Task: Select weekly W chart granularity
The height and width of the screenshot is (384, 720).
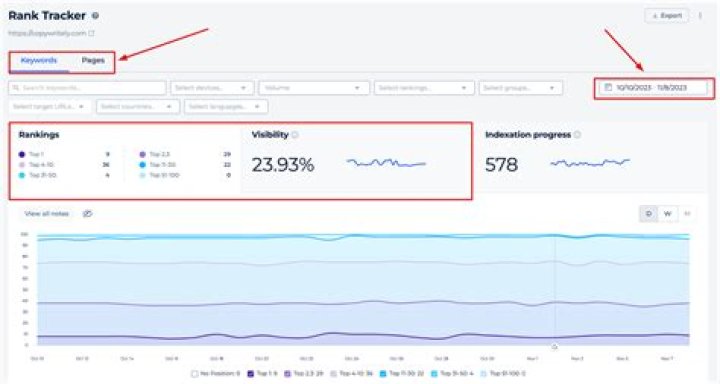Action: click(667, 214)
